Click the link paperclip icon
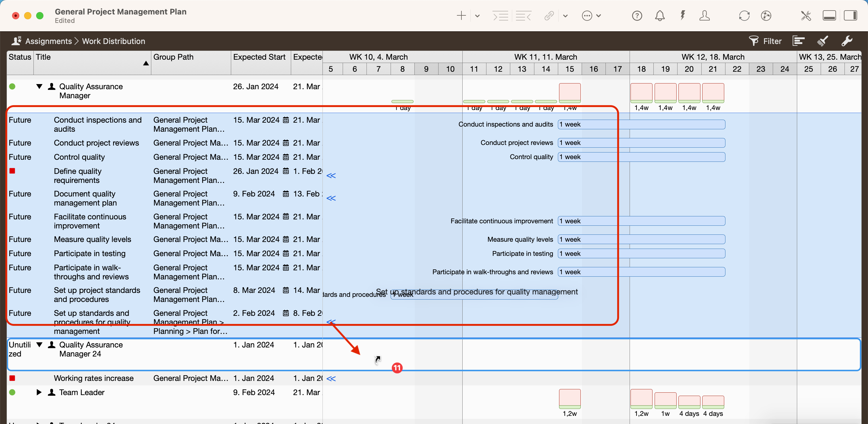 click(549, 16)
